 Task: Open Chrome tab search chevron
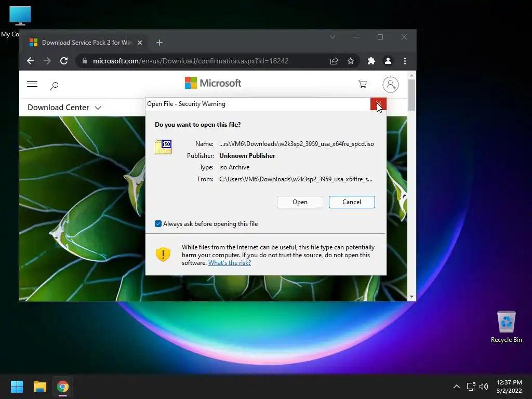click(x=332, y=37)
